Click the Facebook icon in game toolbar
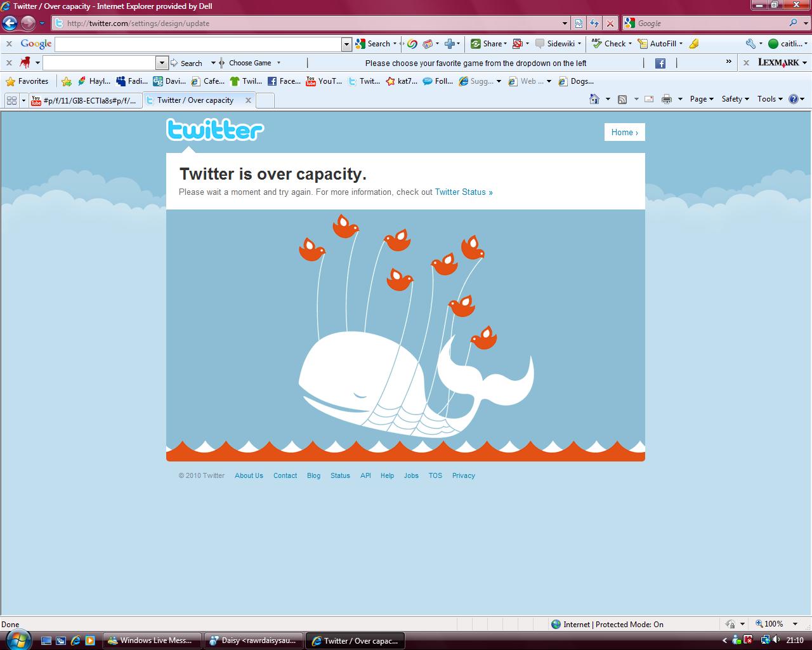The height and width of the screenshot is (650, 812). point(660,63)
